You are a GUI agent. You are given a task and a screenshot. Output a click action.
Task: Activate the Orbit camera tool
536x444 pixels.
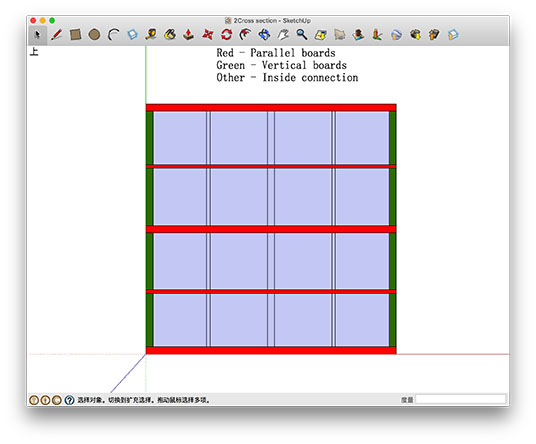point(264,35)
